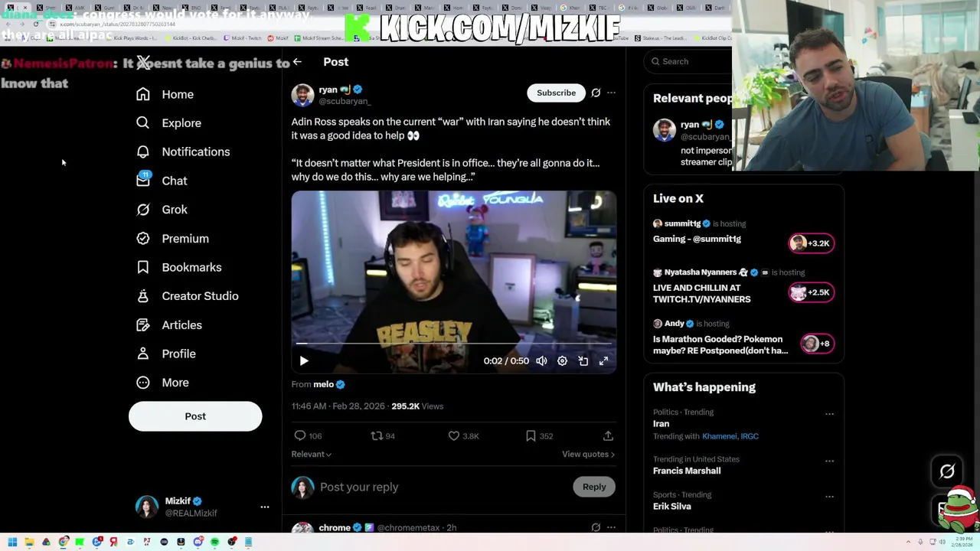Toggle picture-in-picture on the video
The image size is (980, 551).
click(583, 360)
